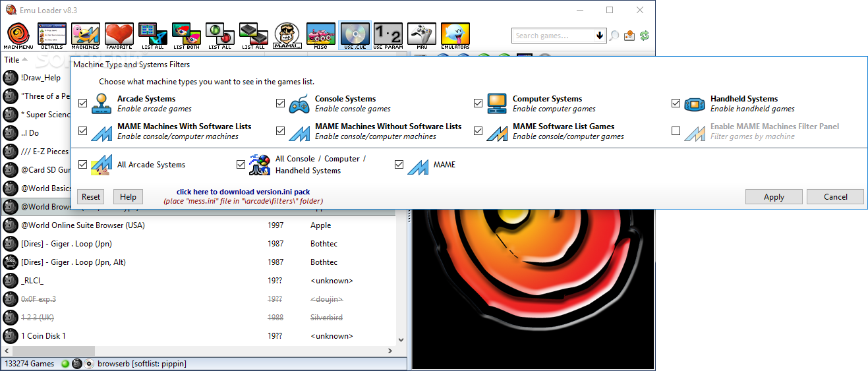
Task: Click the Favorite heart icon
Action: click(119, 36)
